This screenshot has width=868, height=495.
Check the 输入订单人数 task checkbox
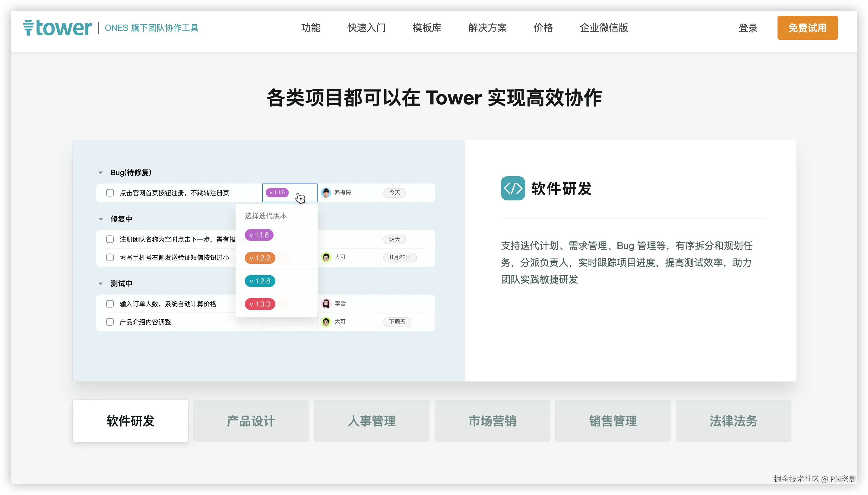click(110, 304)
